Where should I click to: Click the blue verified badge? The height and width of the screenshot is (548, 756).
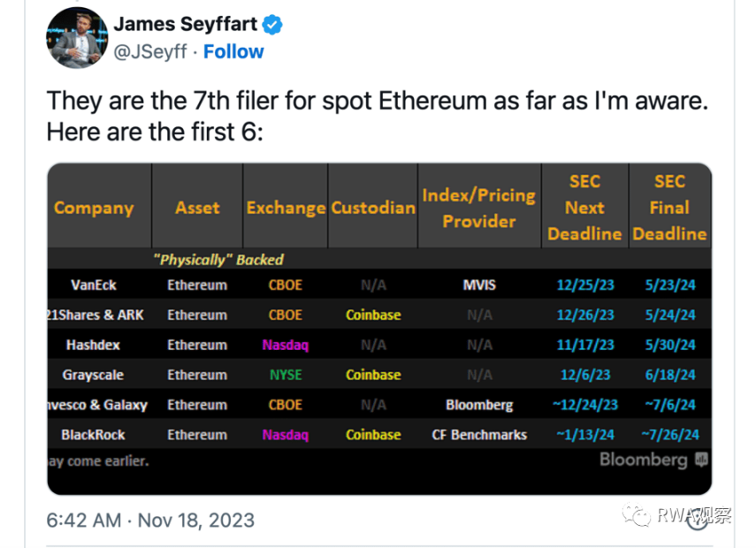tap(272, 25)
